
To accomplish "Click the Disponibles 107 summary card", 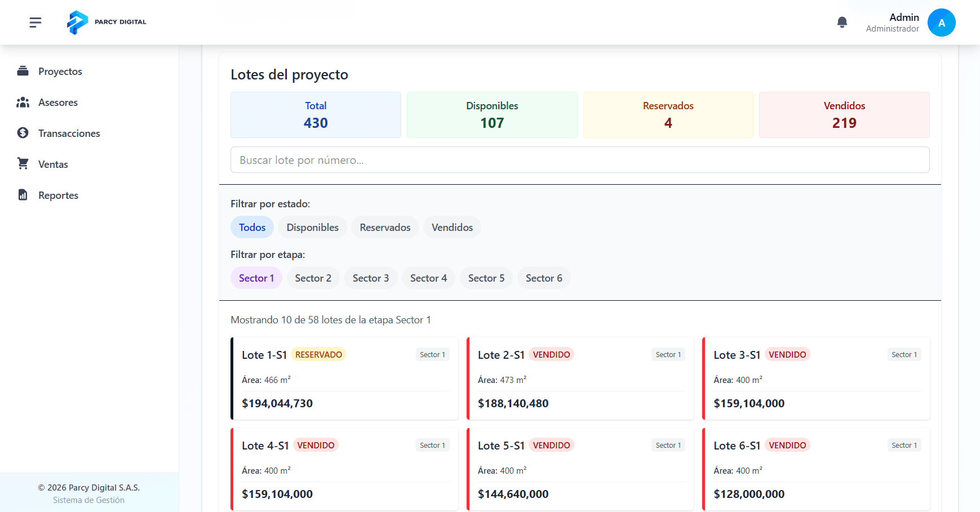I will (x=491, y=114).
